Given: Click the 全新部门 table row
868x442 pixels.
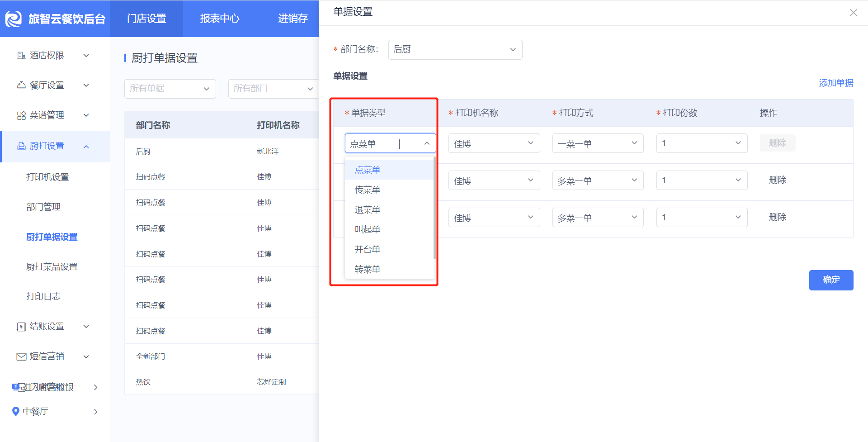Looking at the screenshot, I should tap(222, 356).
